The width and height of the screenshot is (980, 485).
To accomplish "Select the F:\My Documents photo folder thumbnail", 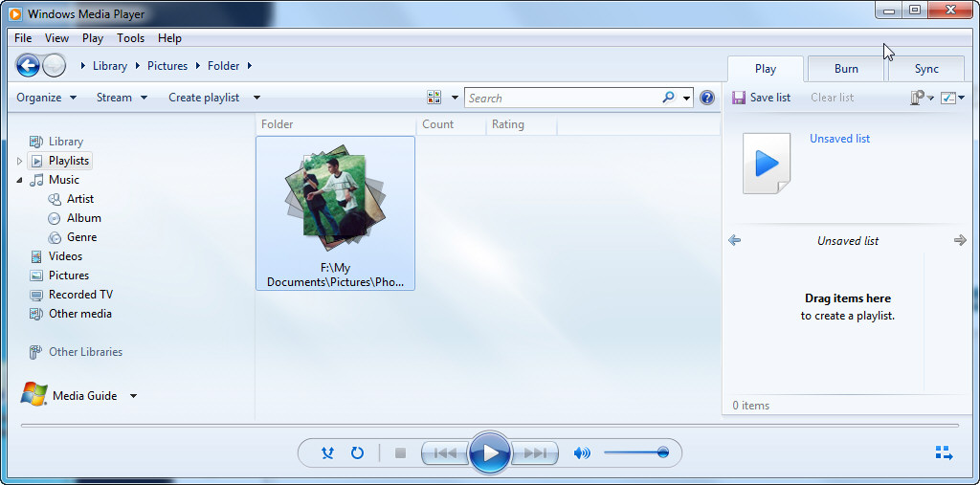I will point(336,213).
